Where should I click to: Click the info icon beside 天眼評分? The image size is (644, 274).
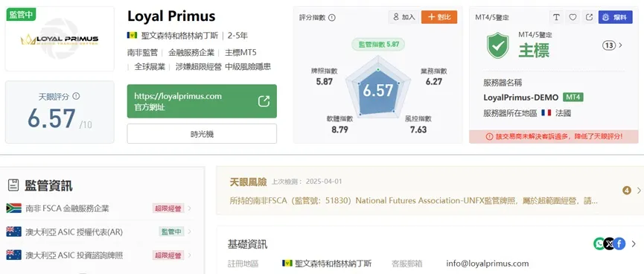(x=76, y=96)
